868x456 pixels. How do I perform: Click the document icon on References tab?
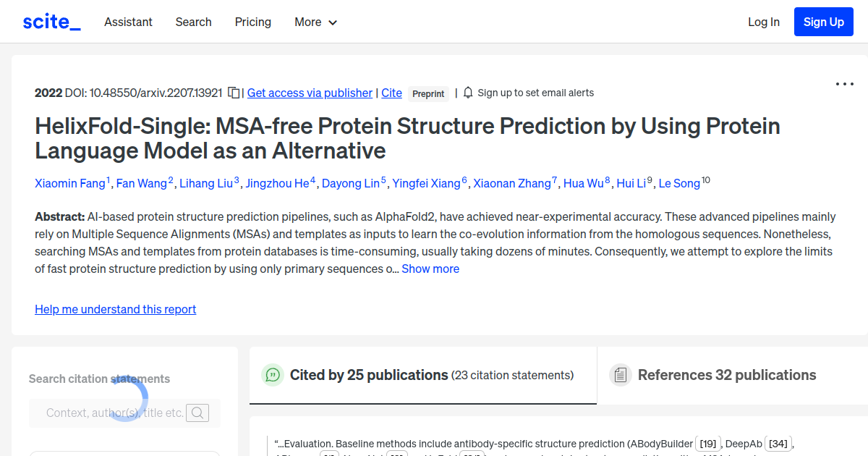[x=620, y=375]
